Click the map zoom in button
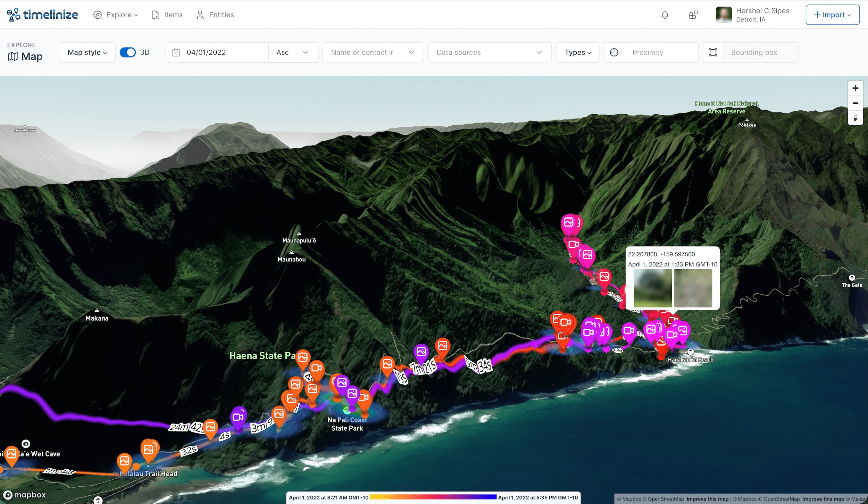Image resolution: width=868 pixels, height=504 pixels. [855, 88]
